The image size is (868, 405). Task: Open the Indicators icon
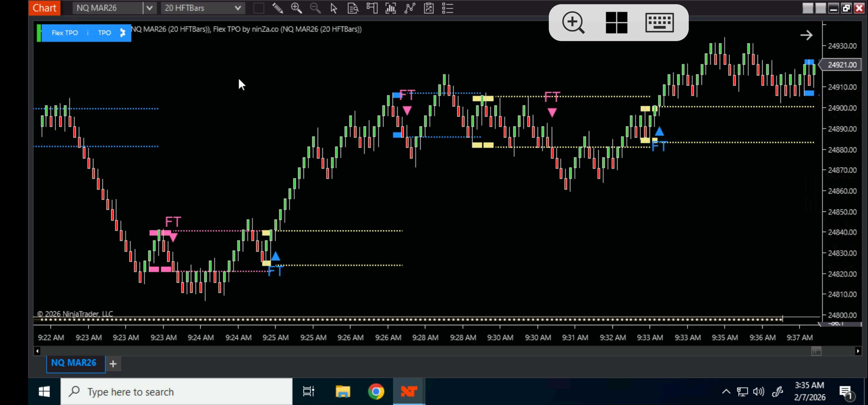[x=409, y=8]
